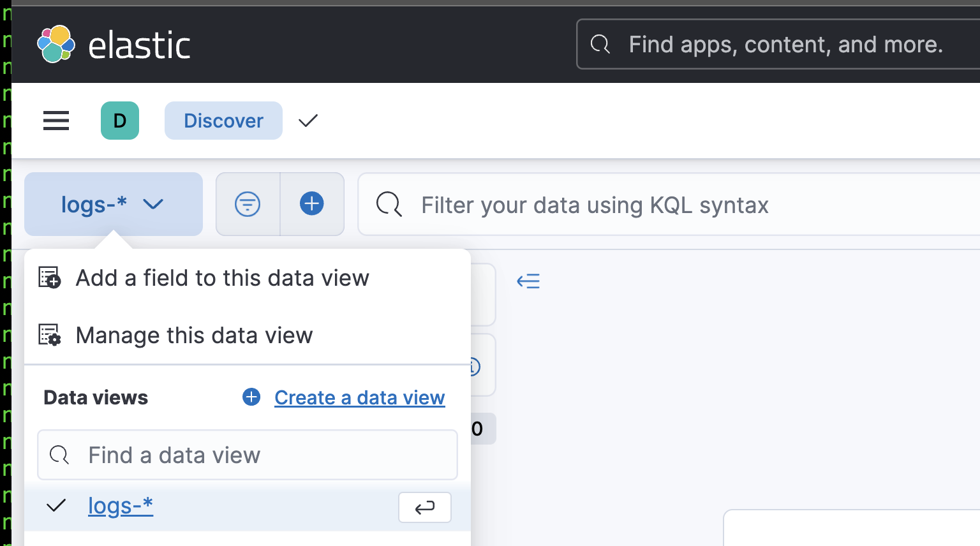Click the Discover breadcrumb

(x=223, y=121)
